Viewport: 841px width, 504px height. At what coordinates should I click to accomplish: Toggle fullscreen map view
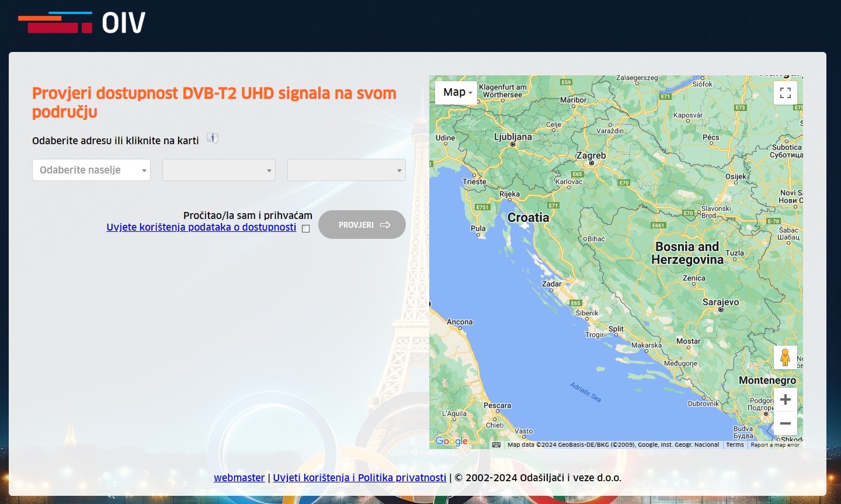(x=786, y=92)
